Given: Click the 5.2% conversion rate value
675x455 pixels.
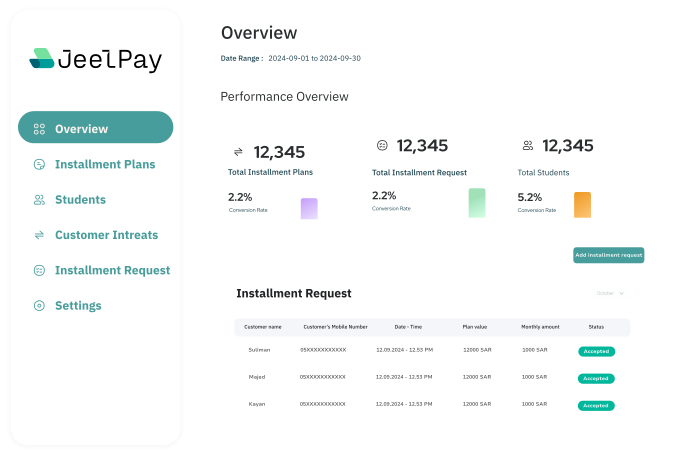Looking at the screenshot, I should (529, 197).
